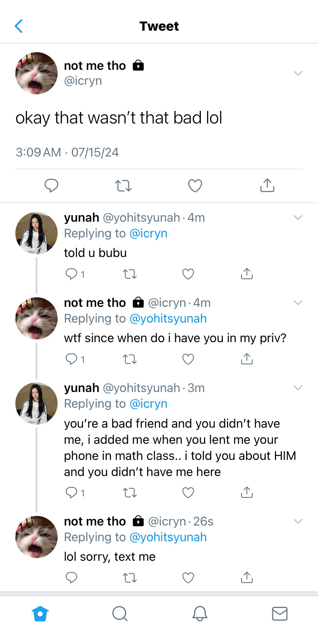Open the Search tab
Image resolution: width=318 pixels, height=644 pixels.
tap(120, 614)
